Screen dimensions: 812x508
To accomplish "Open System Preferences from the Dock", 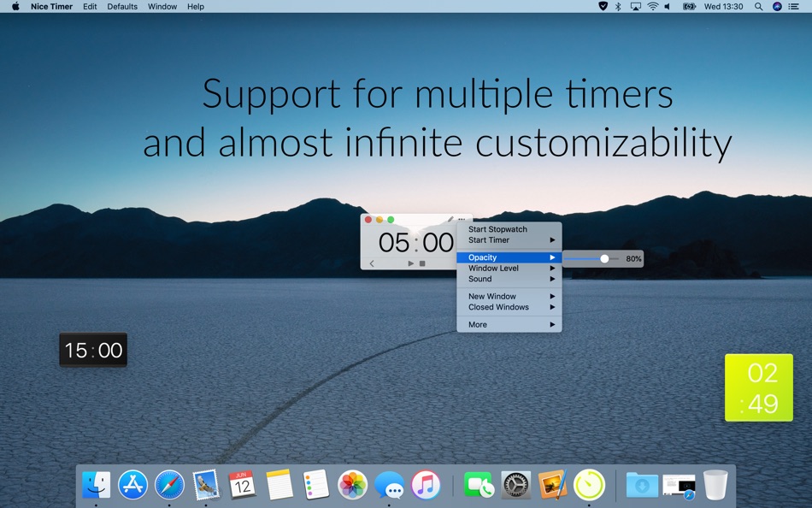I will (x=515, y=485).
